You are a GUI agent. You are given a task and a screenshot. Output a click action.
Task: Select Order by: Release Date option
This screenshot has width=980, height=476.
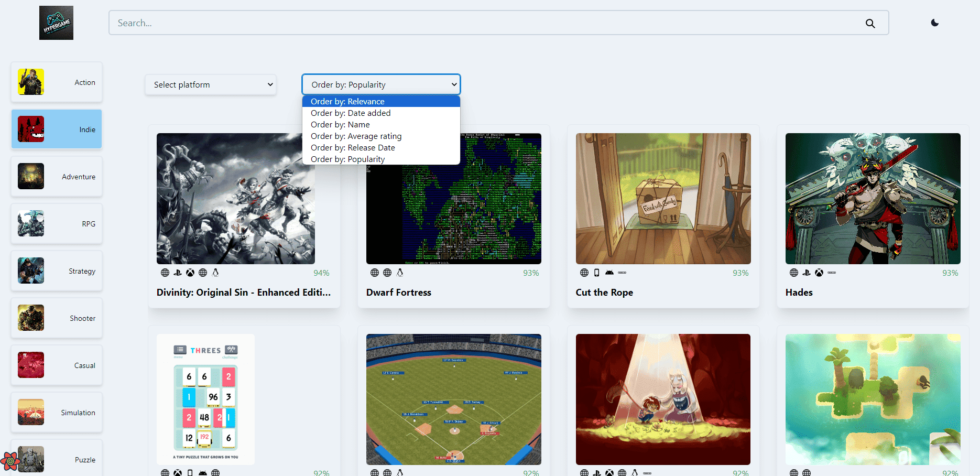(x=353, y=147)
